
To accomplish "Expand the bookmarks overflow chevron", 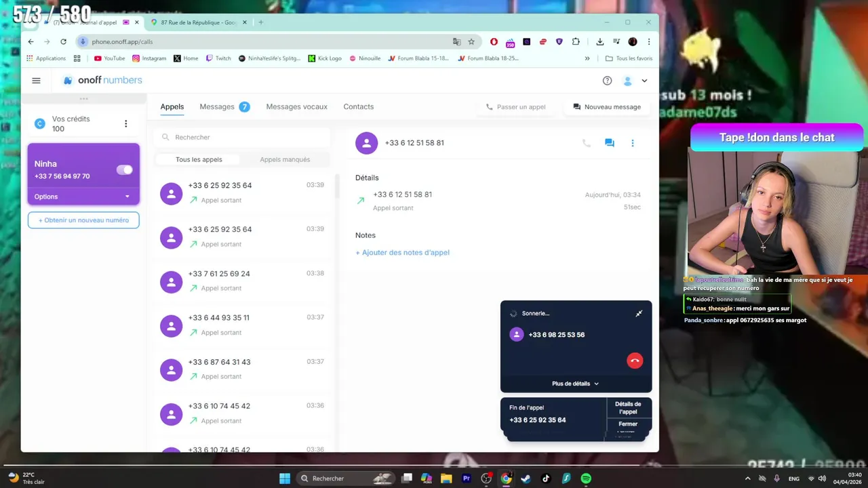I will [587, 58].
